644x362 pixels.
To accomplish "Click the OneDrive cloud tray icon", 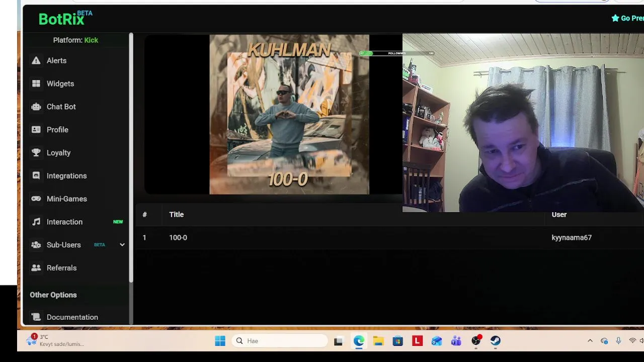I will pyautogui.click(x=604, y=341).
